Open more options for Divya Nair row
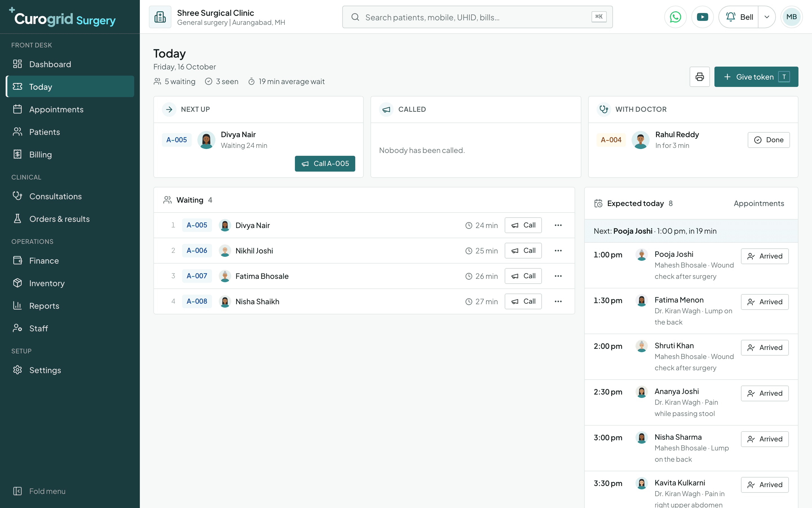 (558, 225)
